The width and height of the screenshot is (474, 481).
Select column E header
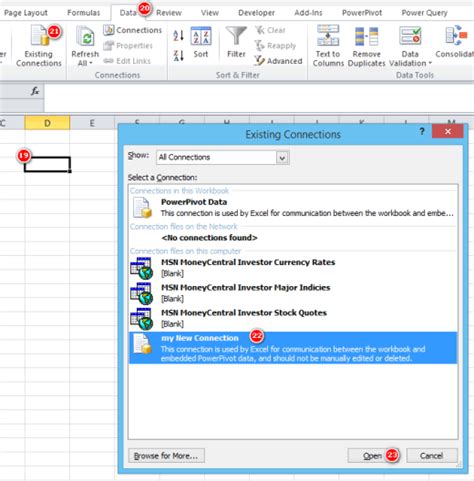pyautogui.click(x=92, y=123)
